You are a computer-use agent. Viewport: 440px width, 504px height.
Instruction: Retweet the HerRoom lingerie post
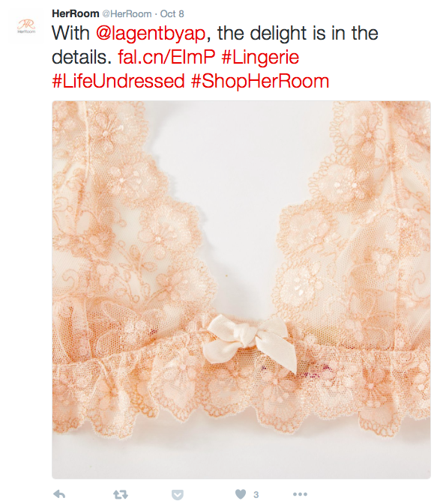pos(121,494)
